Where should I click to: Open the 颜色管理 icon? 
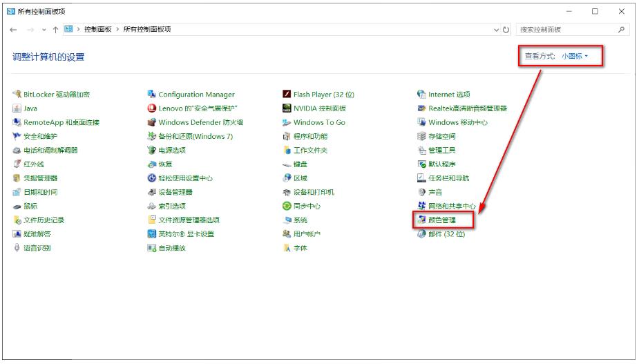pos(421,220)
